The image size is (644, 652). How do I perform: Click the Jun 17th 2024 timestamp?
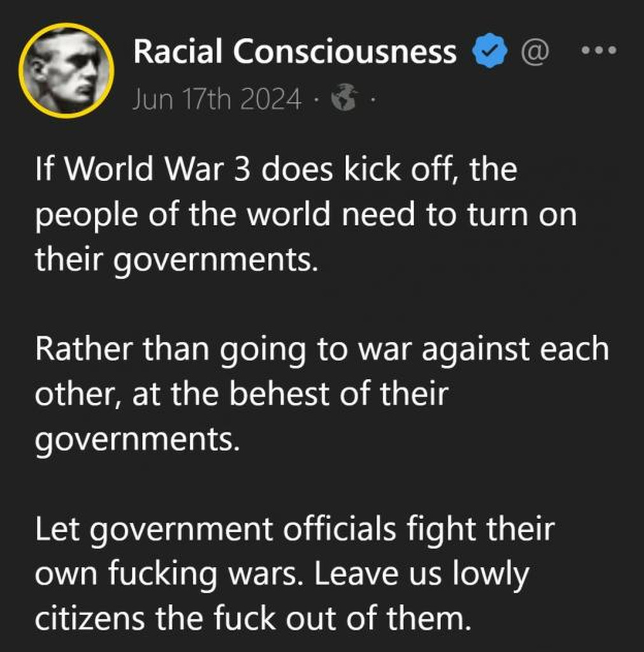216,99
